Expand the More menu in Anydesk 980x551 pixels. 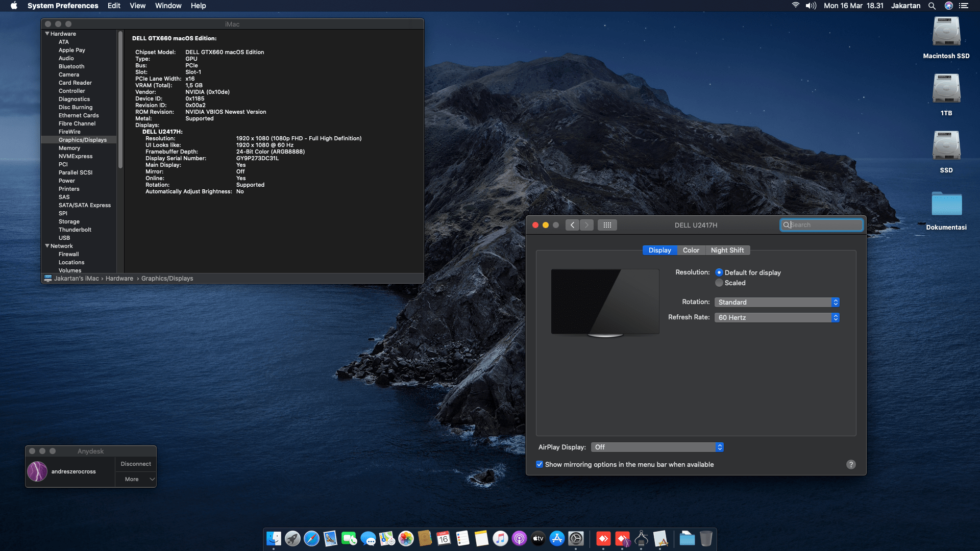pos(135,479)
